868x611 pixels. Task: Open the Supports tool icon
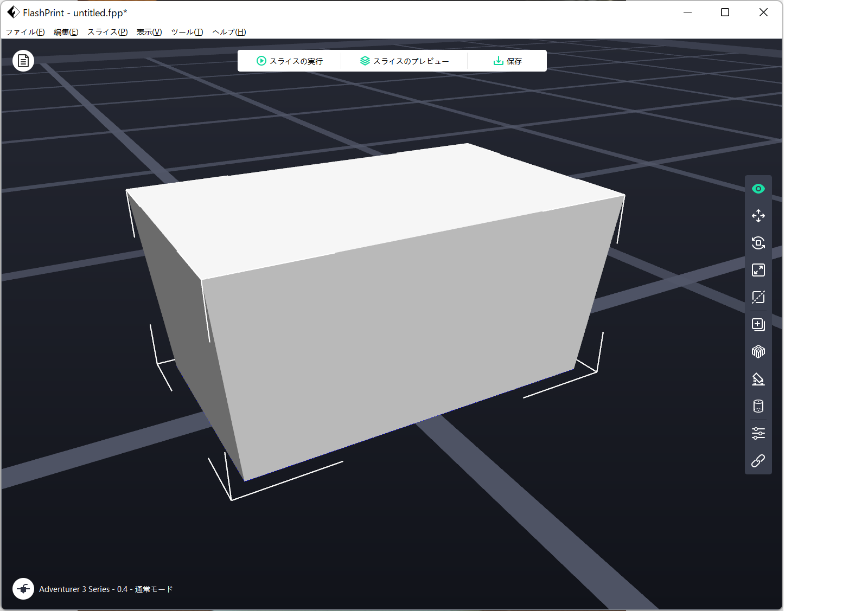click(x=758, y=379)
